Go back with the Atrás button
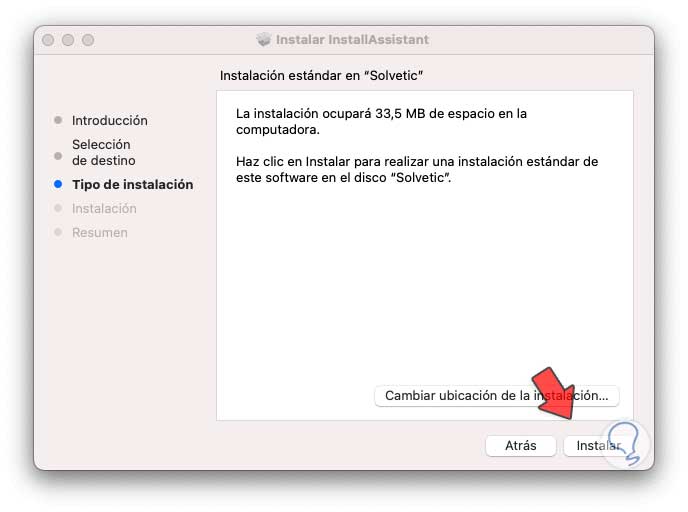 [521, 445]
